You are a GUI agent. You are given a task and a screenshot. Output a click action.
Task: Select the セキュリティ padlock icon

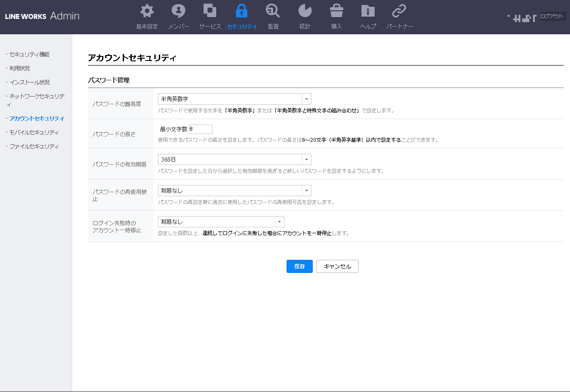[242, 11]
